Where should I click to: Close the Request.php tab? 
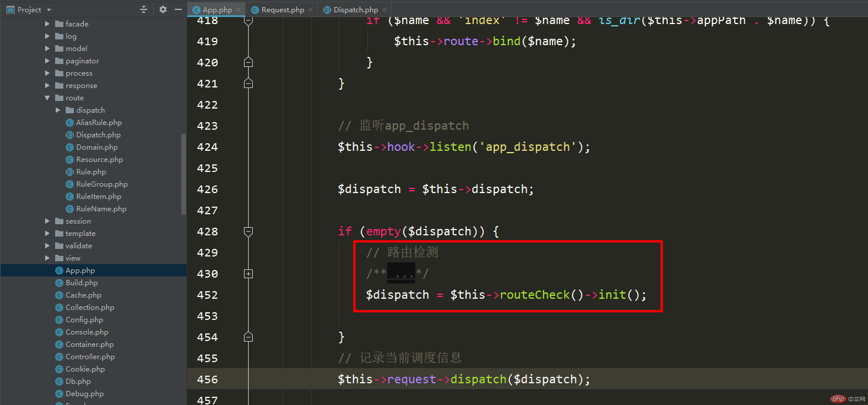310,10
